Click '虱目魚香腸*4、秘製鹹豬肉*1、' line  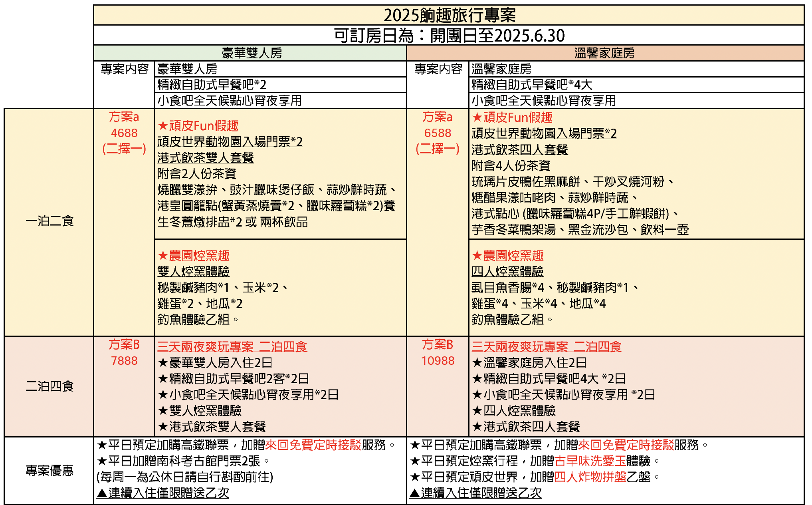pyautogui.click(x=555, y=288)
